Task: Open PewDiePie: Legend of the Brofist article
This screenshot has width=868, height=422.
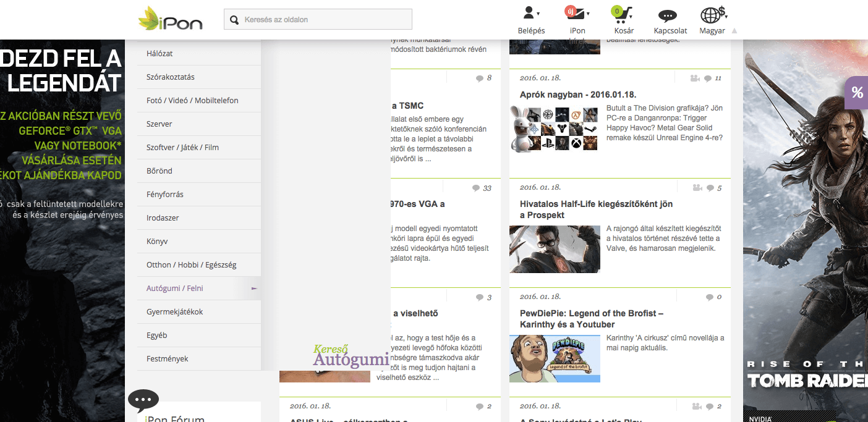Action: (x=592, y=319)
